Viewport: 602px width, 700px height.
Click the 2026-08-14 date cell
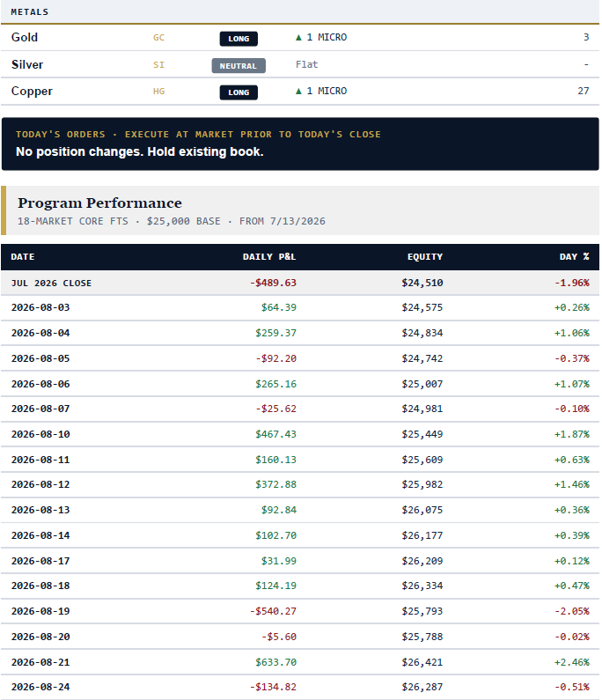[40, 534]
